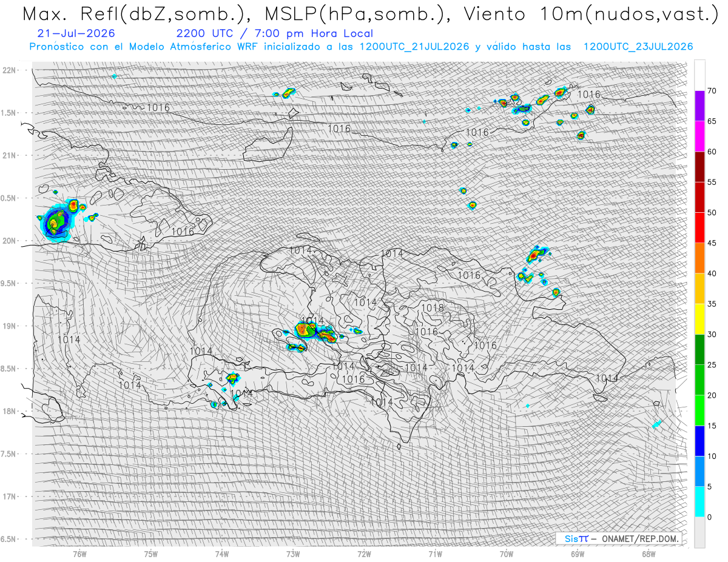Click the gray below-zero colorbar segment
This screenshot has height=562, width=728.
[x=699, y=532]
